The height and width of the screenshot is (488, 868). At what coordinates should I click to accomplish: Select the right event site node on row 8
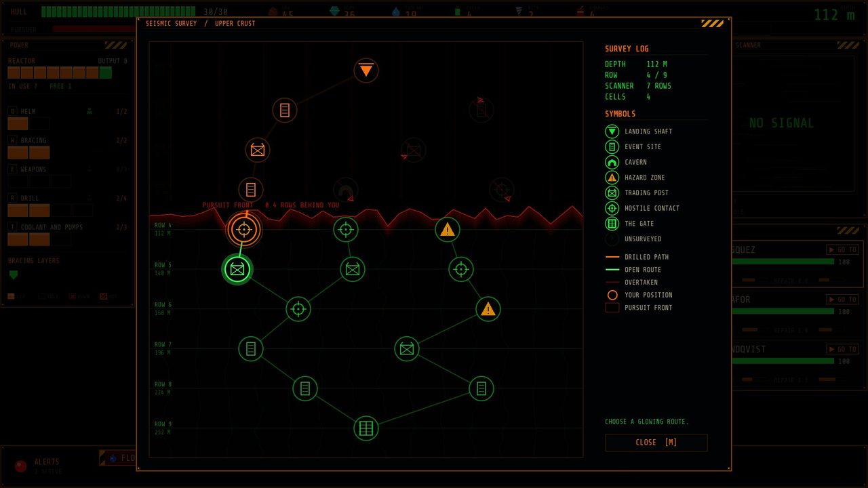click(481, 388)
